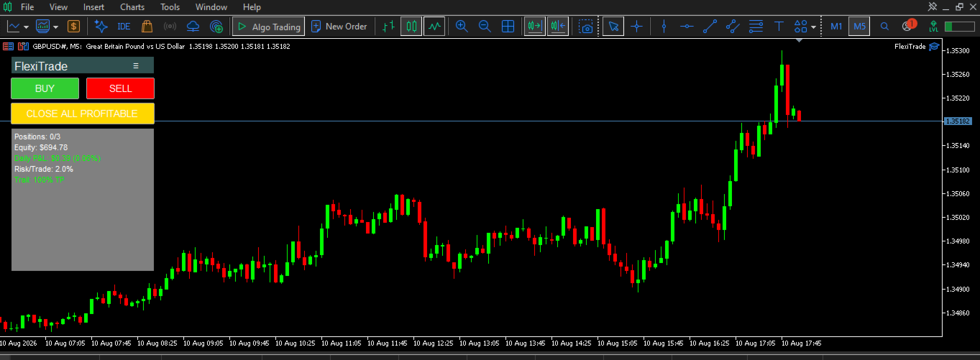Select the crosshair tool

636,27
